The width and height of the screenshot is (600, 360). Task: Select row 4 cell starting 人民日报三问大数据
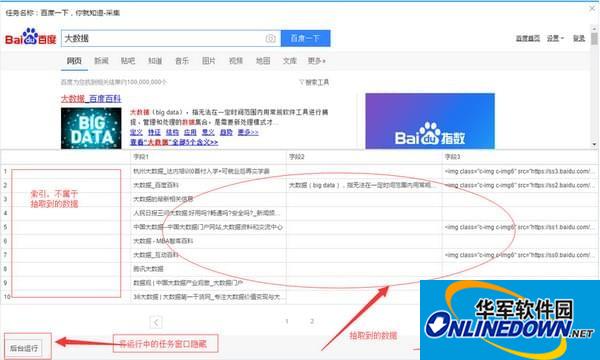(209, 213)
